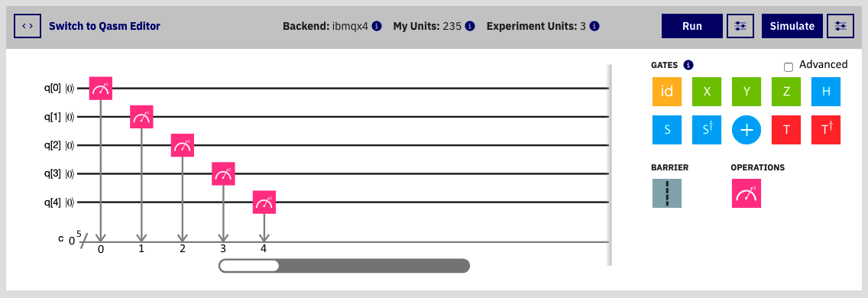Switch to Qasm Editor
This screenshot has height=298, width=868.
pos(105,26)
